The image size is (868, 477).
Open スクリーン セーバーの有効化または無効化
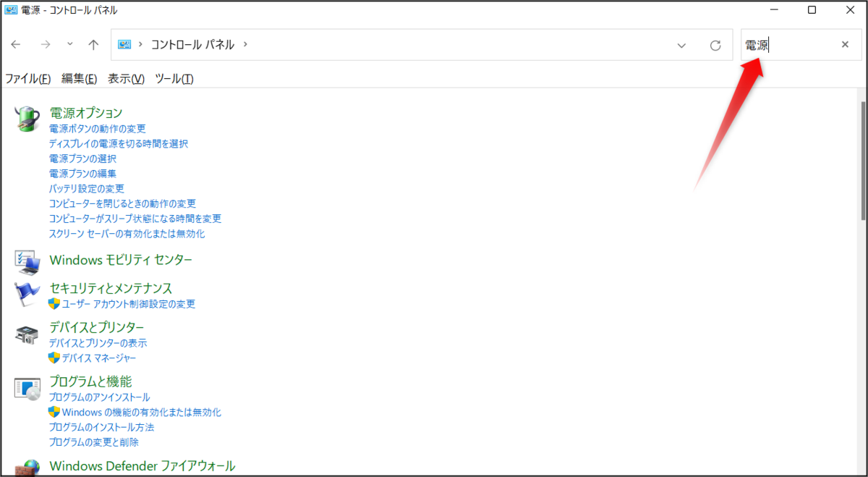click(x=127, y=234)
